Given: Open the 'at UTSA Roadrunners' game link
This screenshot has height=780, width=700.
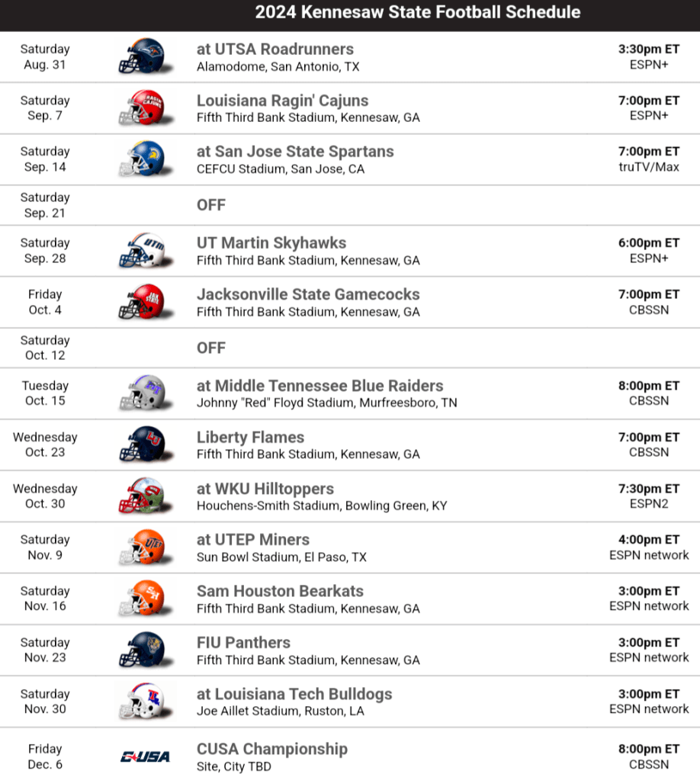Looking at the screenshot, I should tap(275, 49).
